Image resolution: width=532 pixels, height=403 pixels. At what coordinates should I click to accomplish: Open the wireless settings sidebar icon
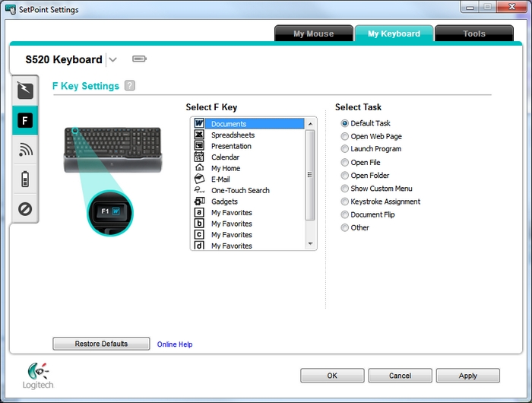(x=25, y=150)
